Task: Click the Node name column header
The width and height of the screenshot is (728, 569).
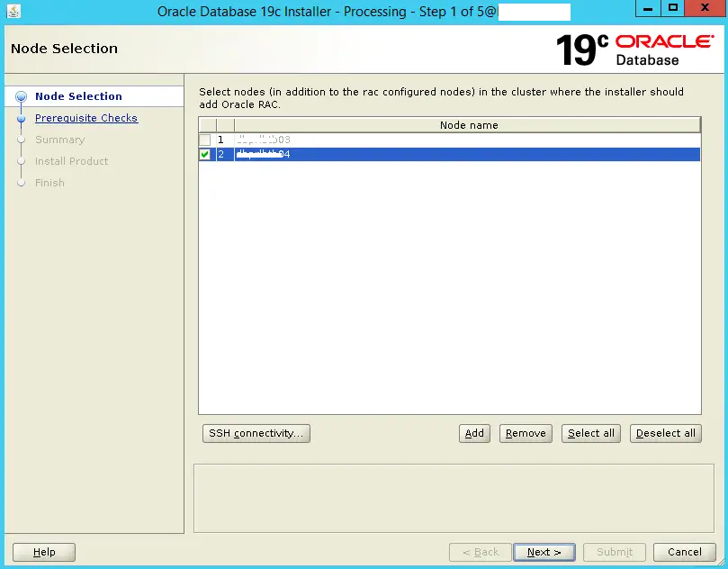Action: pos(468,125)
